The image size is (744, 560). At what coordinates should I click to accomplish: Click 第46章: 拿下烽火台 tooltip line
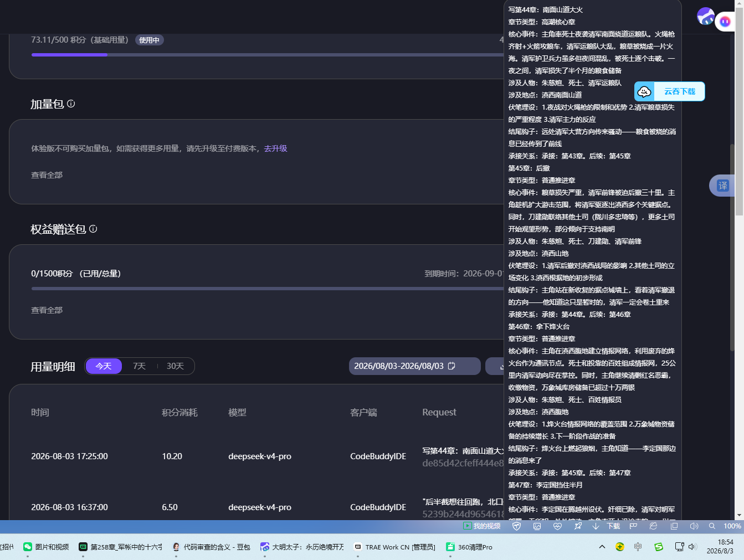[538, 327]
